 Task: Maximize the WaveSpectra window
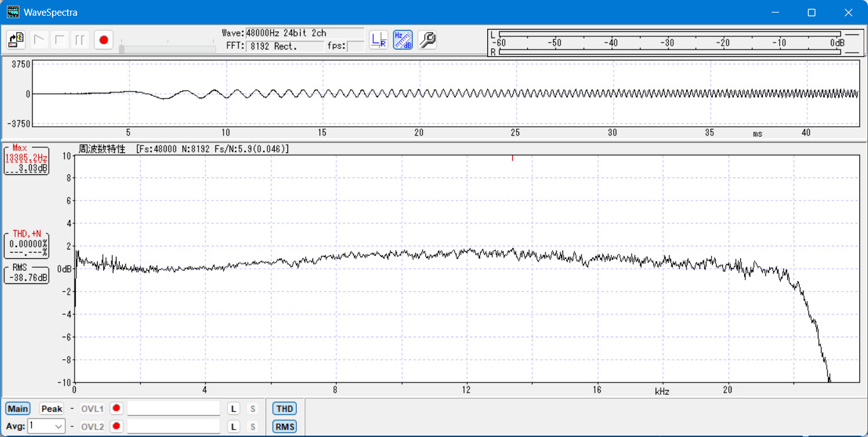point(812,13)
